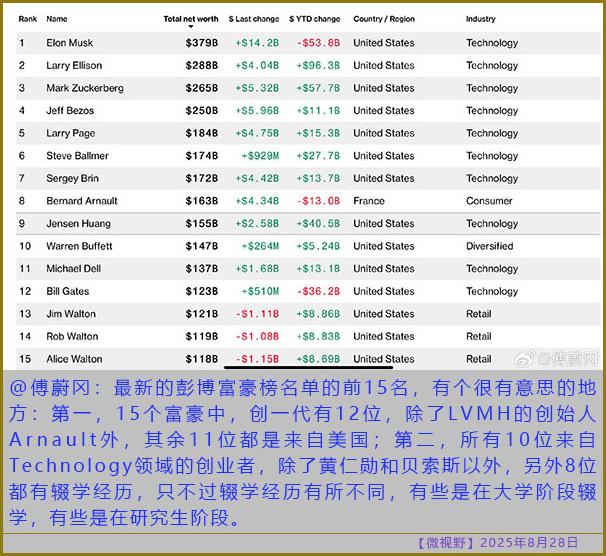
Task: Open Elon Musk's profile name
Action: 71,43
